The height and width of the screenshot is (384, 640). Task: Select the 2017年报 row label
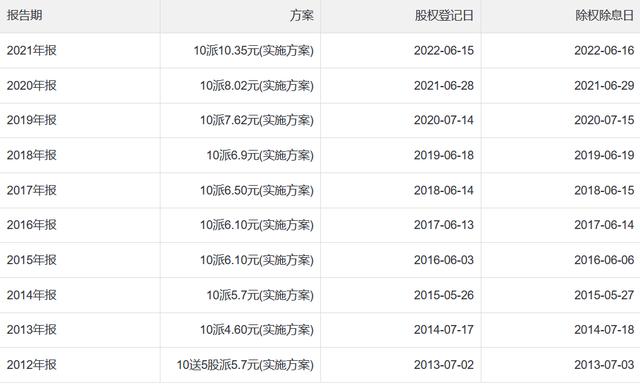coord(31,190)
